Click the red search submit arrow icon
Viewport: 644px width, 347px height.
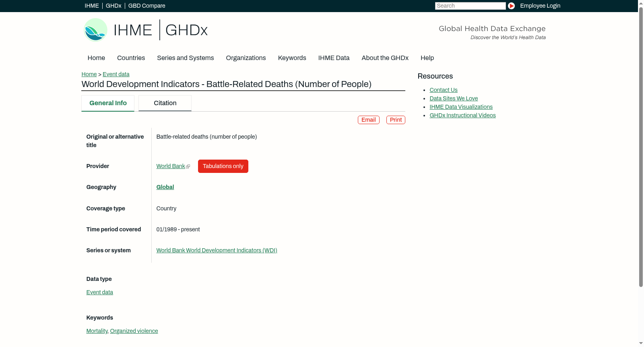(511, 6)
